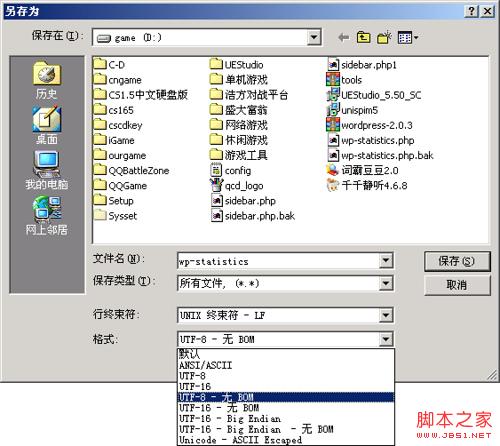Viewport: 500px width, 446px height.
Task: Choose Unicode - ASCII Escaped option
Action: pos(286,440)
